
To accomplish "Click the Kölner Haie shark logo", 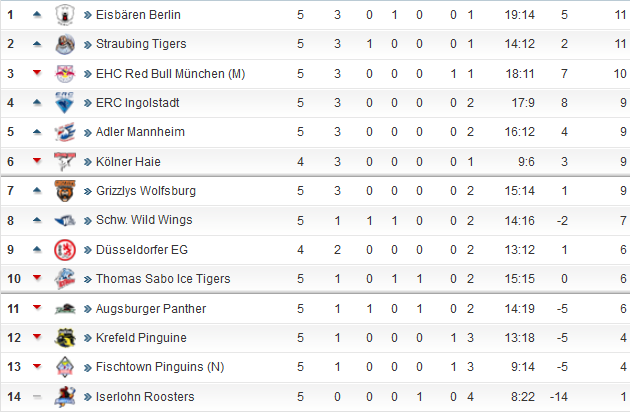I will pyautogui.click(x=65, y=162).
